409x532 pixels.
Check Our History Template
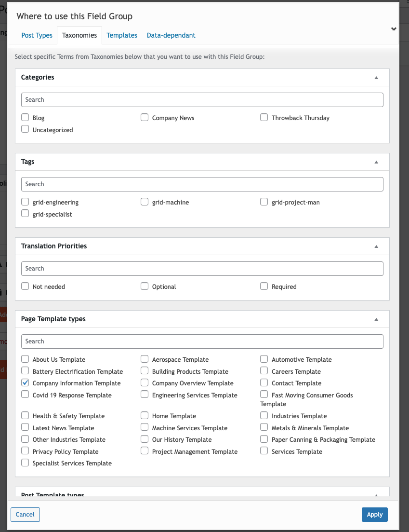click(145, 439)
